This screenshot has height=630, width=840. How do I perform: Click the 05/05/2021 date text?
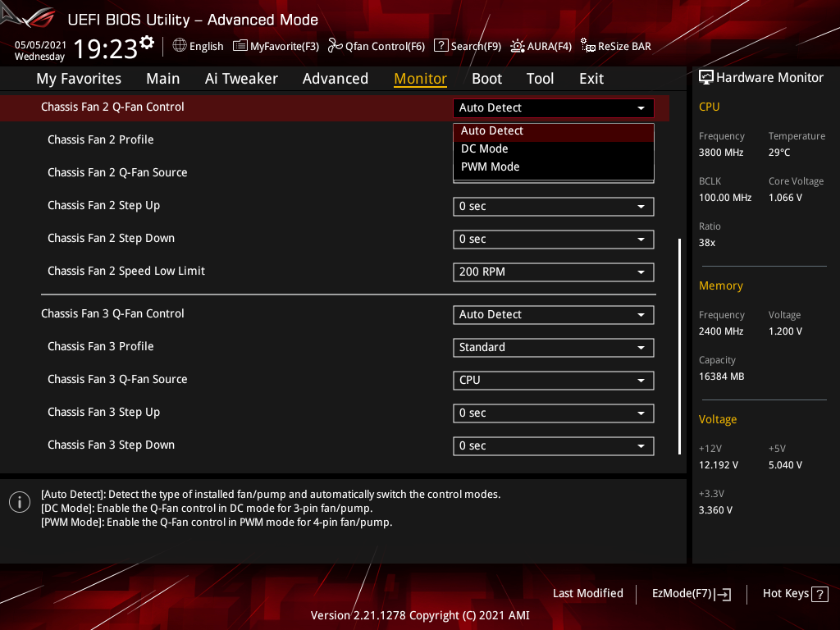[40, 45]
